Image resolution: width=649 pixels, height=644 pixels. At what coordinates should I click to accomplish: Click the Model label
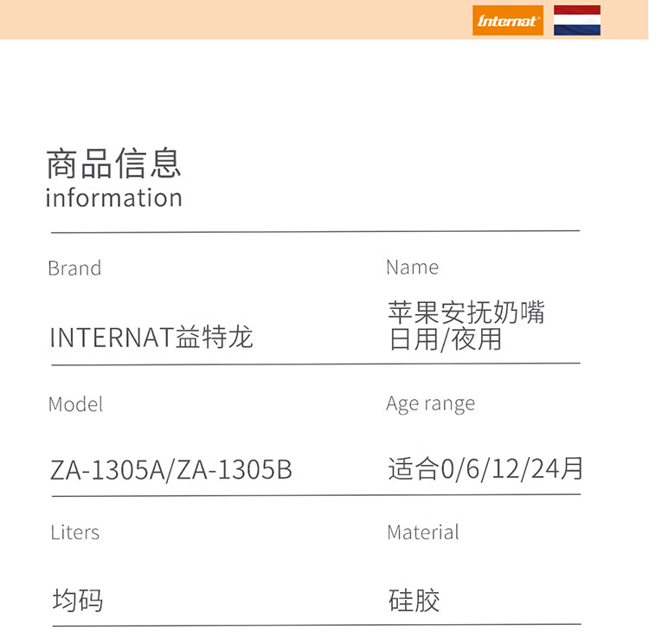(76, 404)
